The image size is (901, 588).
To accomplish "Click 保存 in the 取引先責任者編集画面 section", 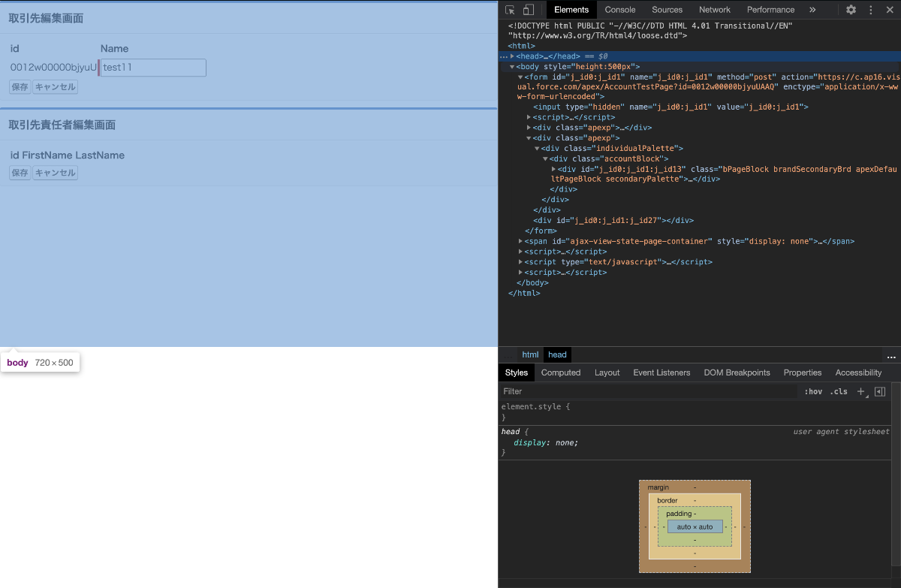I will pyautogui.click(x=20, y=173).
